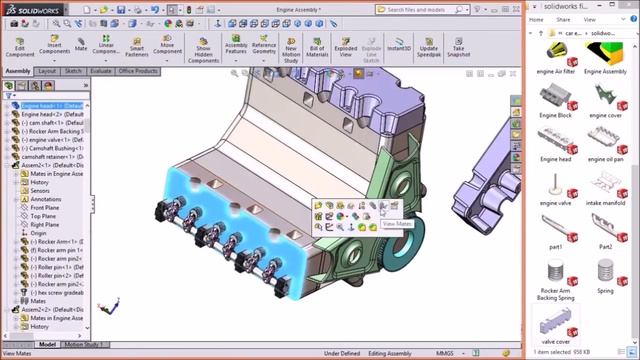Click the Edit Component tool
This screenshot has height=360, width=640.
19,47
